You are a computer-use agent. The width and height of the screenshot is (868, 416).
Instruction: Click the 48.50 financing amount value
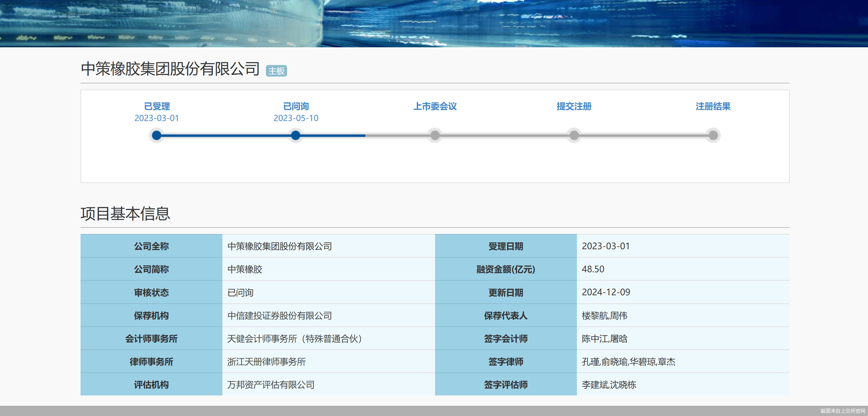[593, 269]
